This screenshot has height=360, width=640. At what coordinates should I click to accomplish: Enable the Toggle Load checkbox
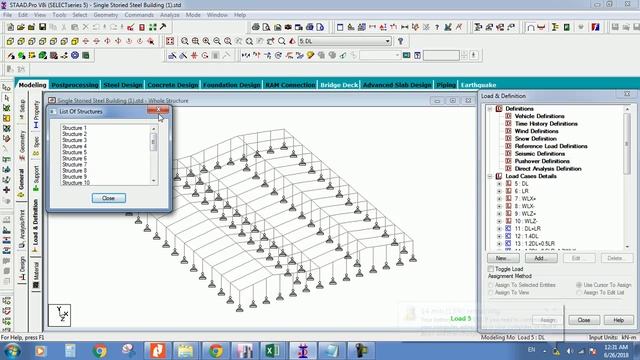[491, 269]
